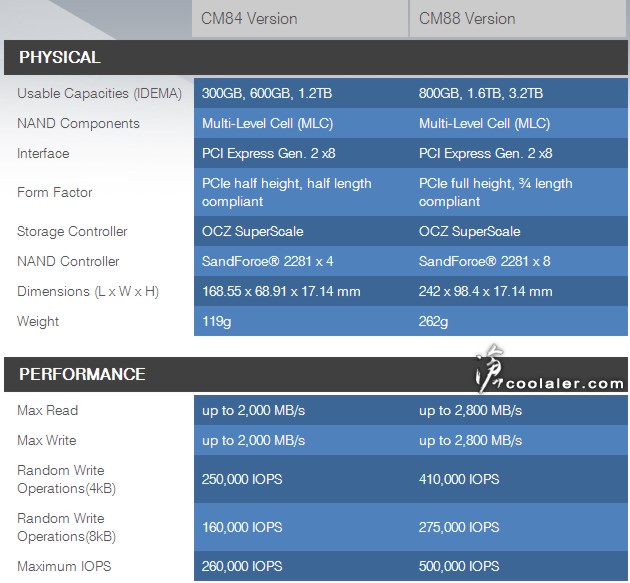Click the Dimensions (L x W x H) label
The image size is (630, 583).
88,291
